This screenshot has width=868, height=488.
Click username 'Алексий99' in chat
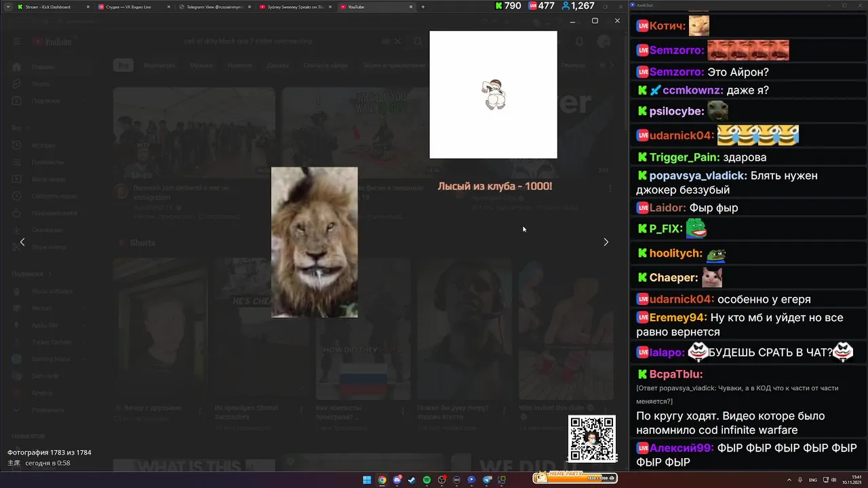click(x=682, y=448)
